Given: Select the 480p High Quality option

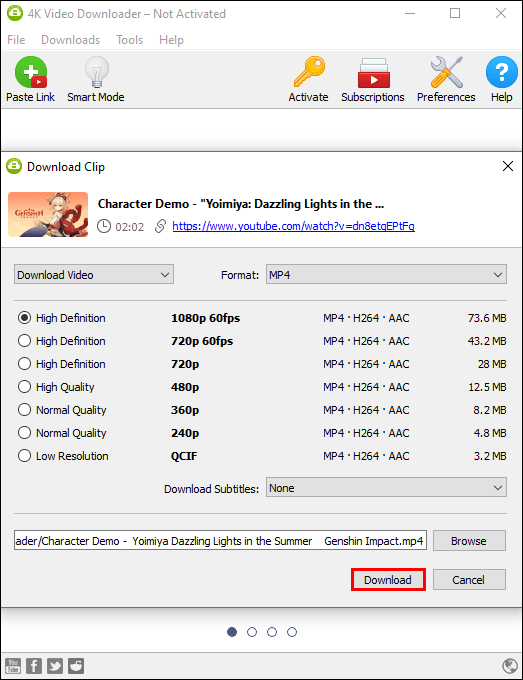Looking at the screenshot, I should point(25,387).
